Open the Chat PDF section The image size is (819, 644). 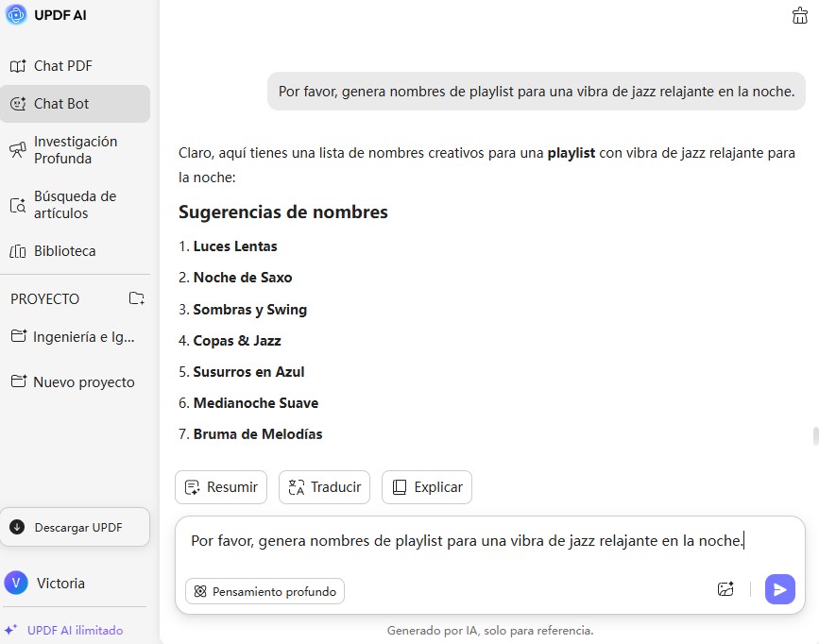[x=62, y=66]
